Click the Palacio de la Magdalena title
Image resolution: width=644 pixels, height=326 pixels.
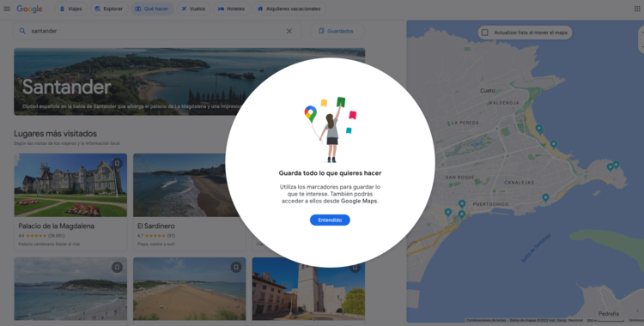pyautogui.click(x=57, y=226)
